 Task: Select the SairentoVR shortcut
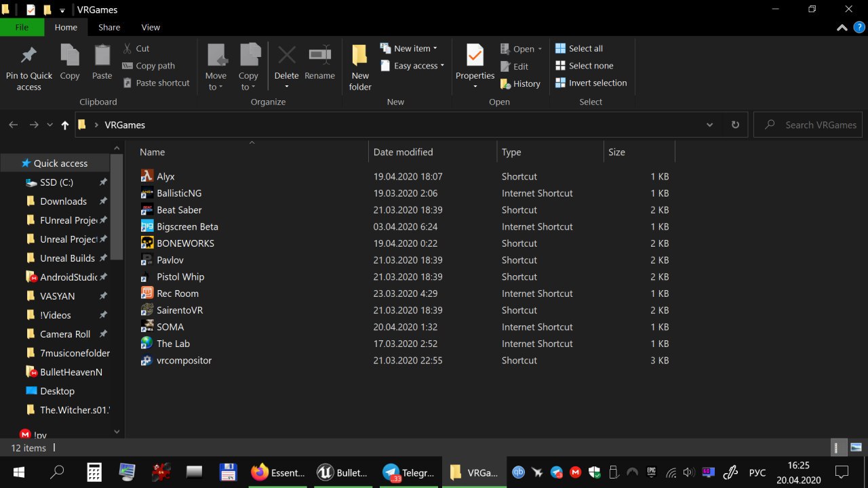(x=172, y=310)
